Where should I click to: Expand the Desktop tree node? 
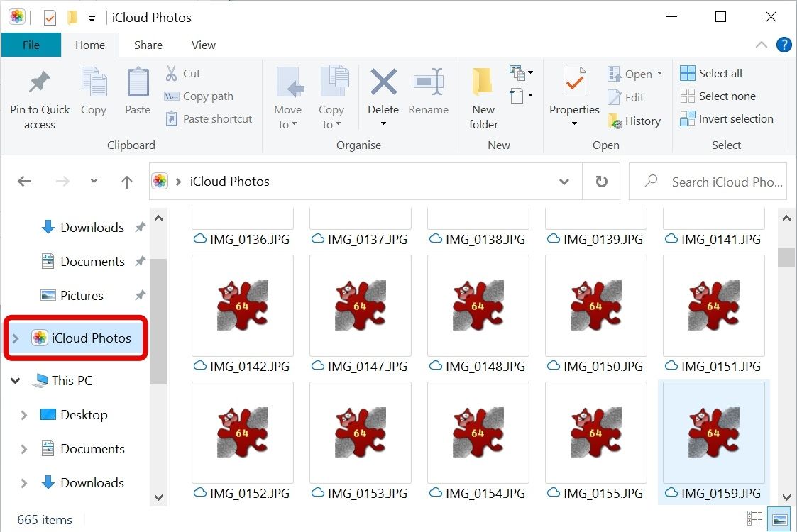tap(23, 415)
